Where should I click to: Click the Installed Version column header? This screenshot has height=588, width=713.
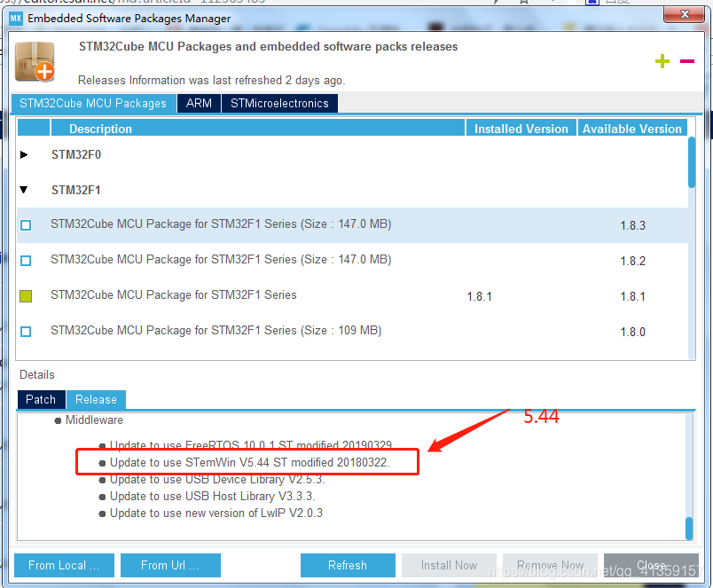point(521,129)
